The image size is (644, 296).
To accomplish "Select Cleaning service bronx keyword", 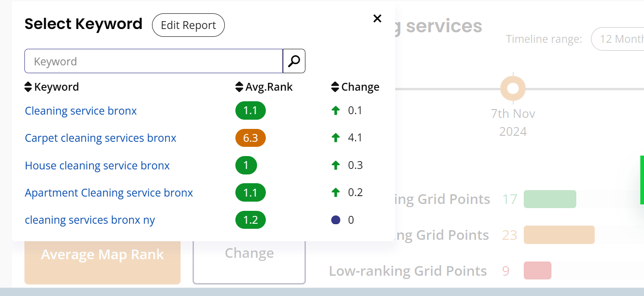I will pyautogui.click(x=81, y=111).
